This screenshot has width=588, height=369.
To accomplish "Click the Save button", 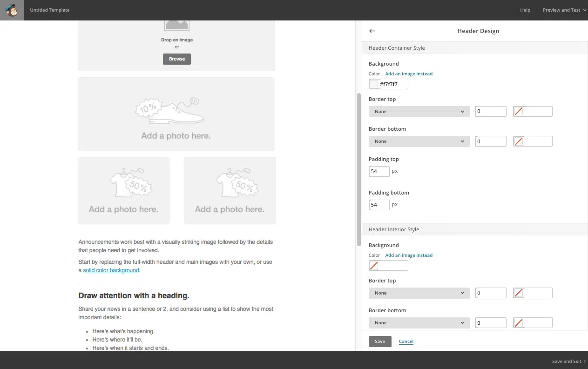I will [x=380, y=342].
